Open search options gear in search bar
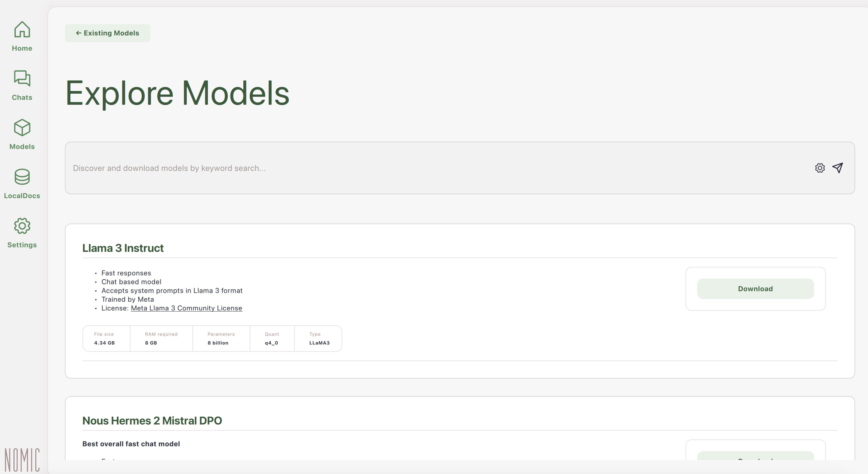The height and width of the screenshot is (474, 868). (819, 168)
